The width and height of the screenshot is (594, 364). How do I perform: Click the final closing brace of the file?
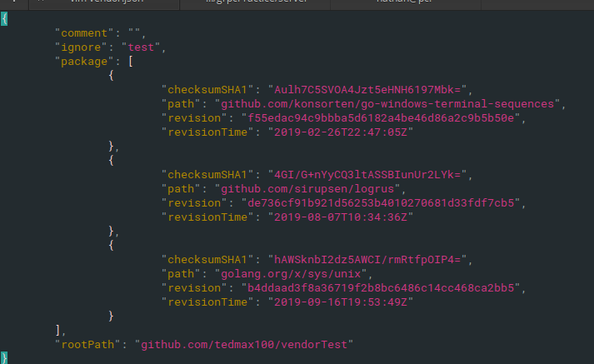[x=4, y=357]
